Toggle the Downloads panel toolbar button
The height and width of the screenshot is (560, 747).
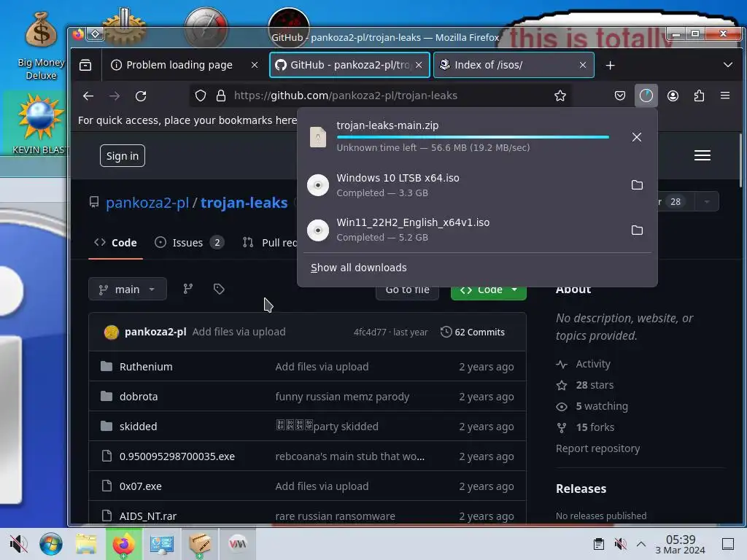tap(646, 96)
